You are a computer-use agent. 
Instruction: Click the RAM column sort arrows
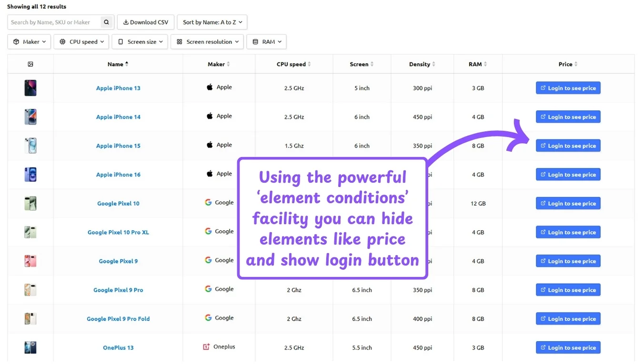[485, 64]
